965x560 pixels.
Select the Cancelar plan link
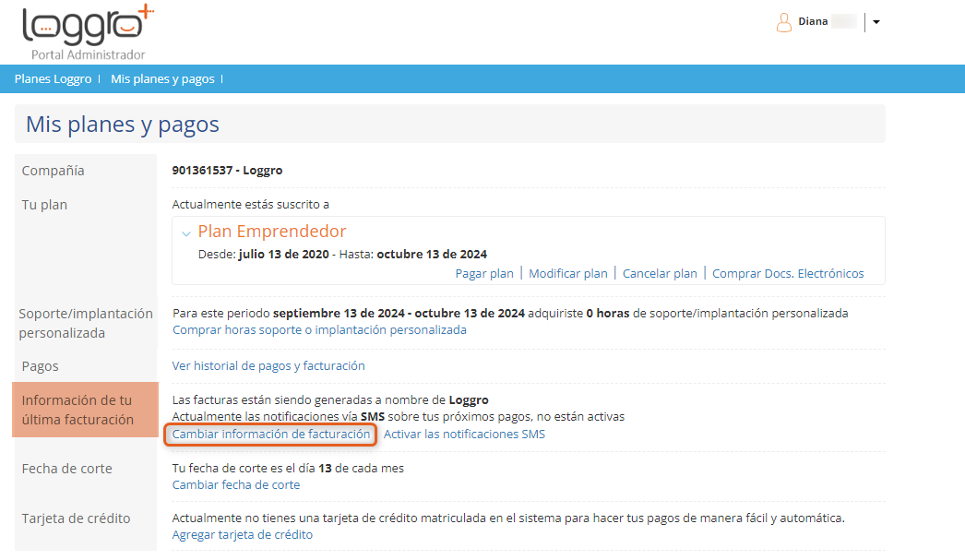point(660,273)
